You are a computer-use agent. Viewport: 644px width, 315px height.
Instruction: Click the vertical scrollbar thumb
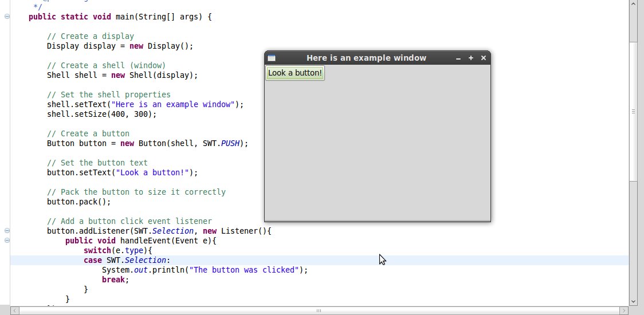coord(633,112)
